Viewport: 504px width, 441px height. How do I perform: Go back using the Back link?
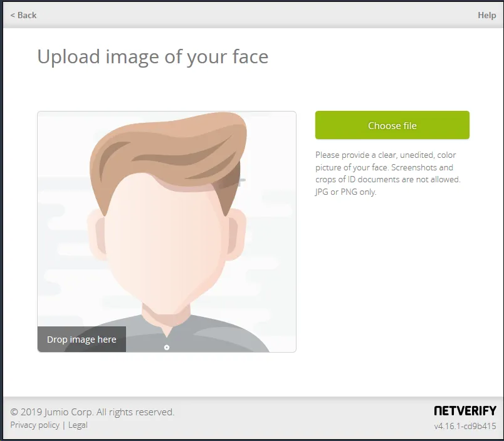tap(23, 15)
